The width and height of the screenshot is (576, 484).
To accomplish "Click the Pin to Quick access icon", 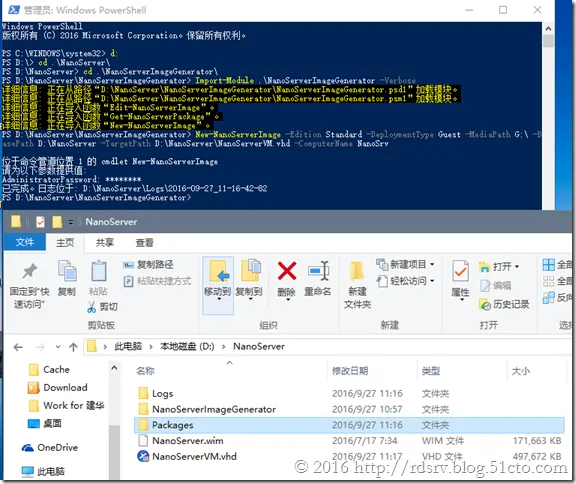I will [30, 271].
